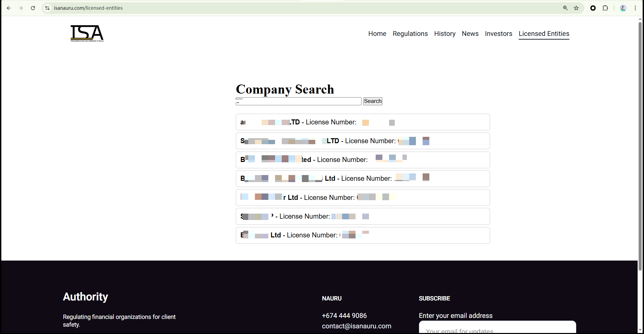Visit the Investors page
Viewport: 644px width, 334px height.
coord(498,34)
